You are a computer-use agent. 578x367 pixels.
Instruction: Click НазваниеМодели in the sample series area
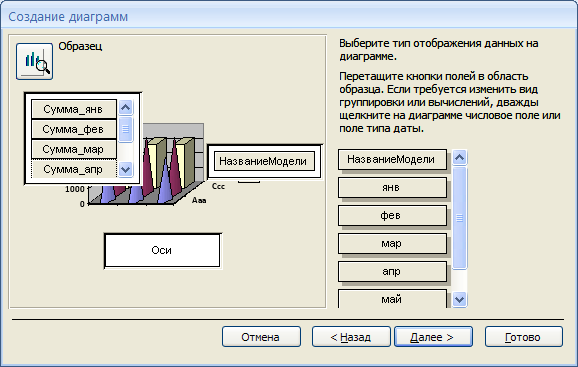tap(264, 161)
